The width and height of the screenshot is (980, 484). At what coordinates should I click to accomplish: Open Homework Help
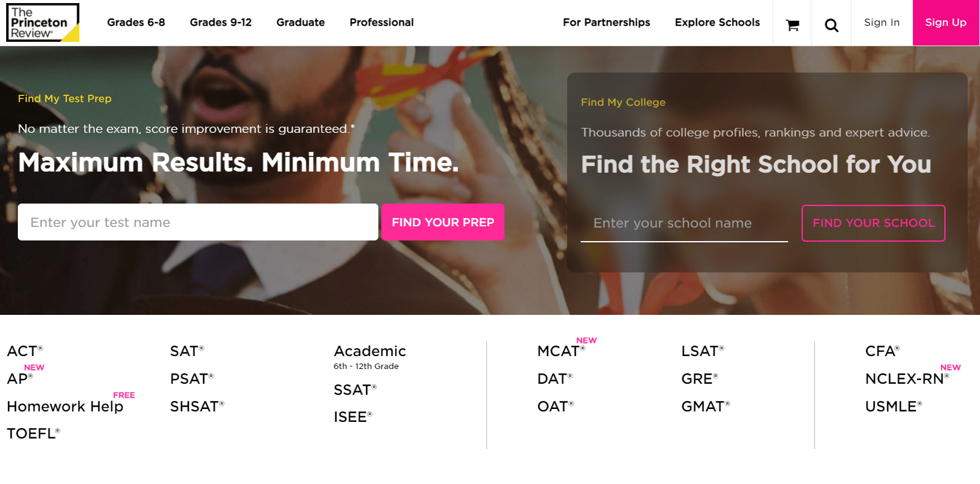coord(64,406)
